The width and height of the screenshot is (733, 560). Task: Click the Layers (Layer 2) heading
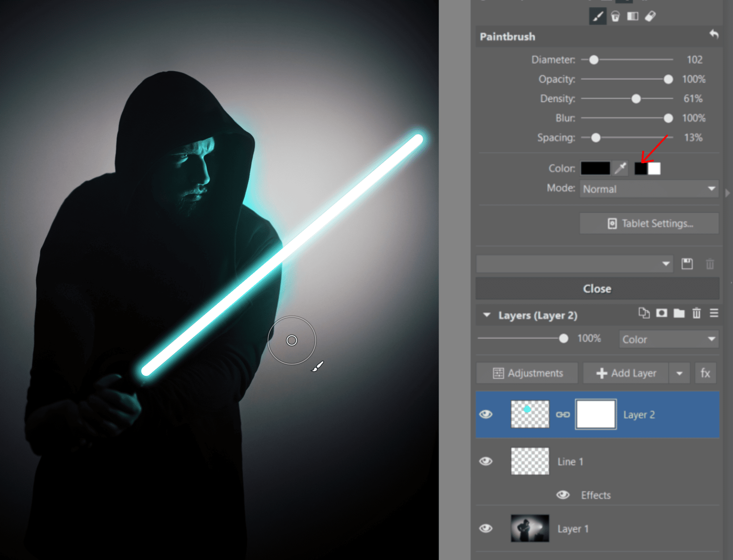538,315
